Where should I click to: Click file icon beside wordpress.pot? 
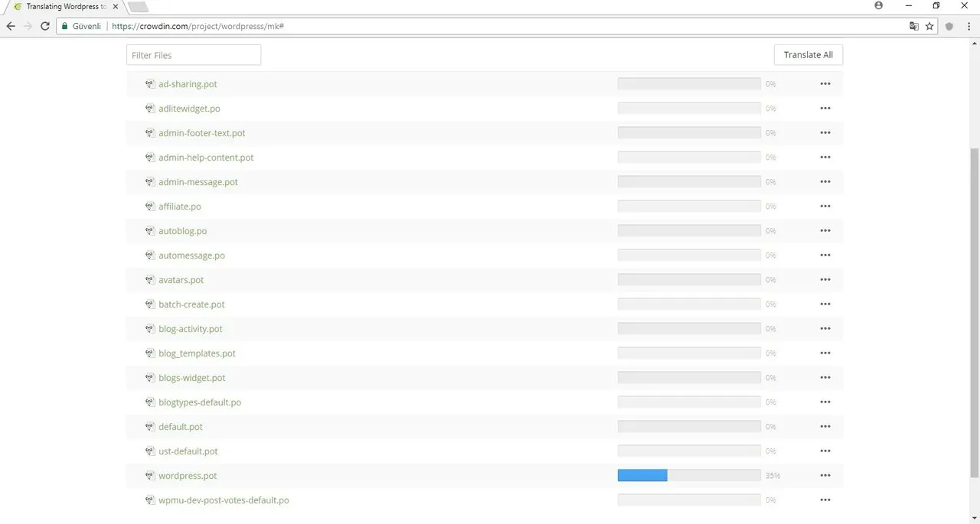click(150, 476)
